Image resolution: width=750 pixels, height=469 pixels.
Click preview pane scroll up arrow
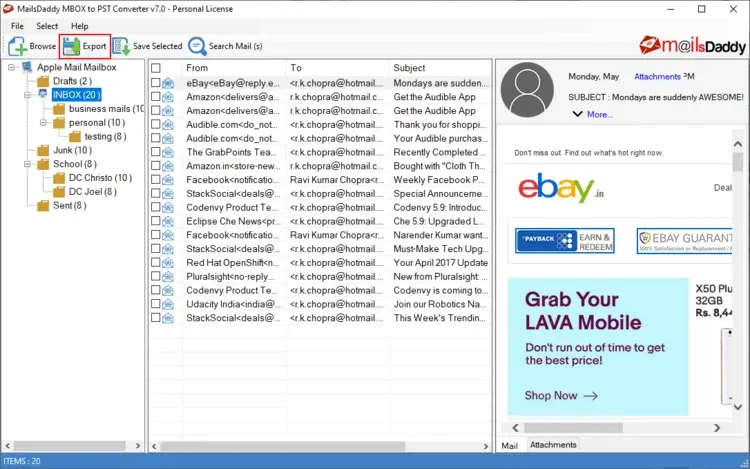click(738, 144)
